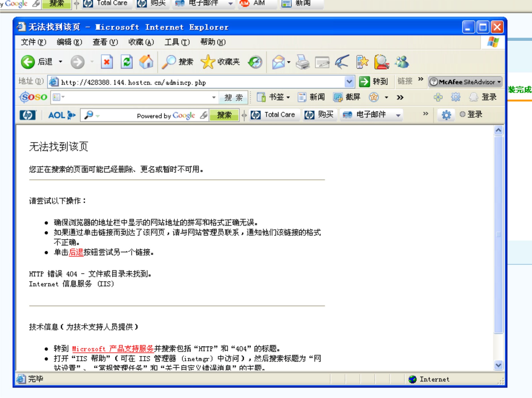The width and height of the screenshot is (532, 398).
Task: Click the SOSO 搜 索 button
Action: point(233,97)
